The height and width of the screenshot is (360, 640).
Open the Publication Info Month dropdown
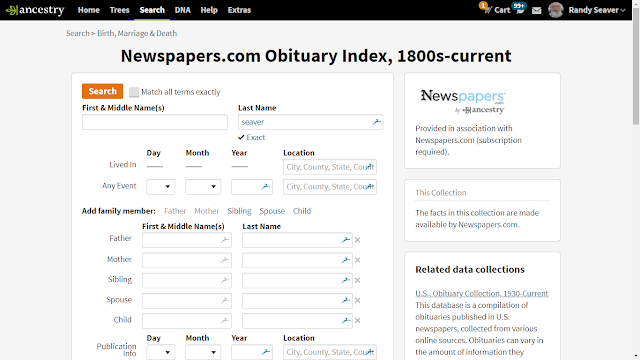[x=203, y=352]
